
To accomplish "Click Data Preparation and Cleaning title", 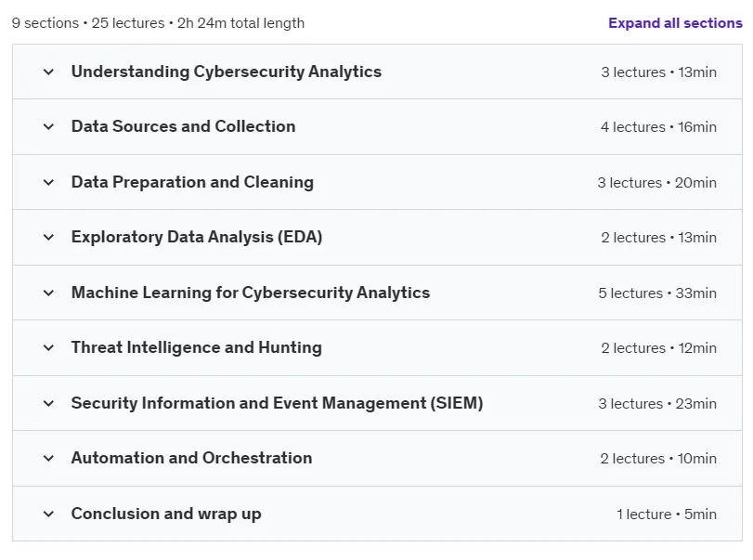I will click(192, 182).
